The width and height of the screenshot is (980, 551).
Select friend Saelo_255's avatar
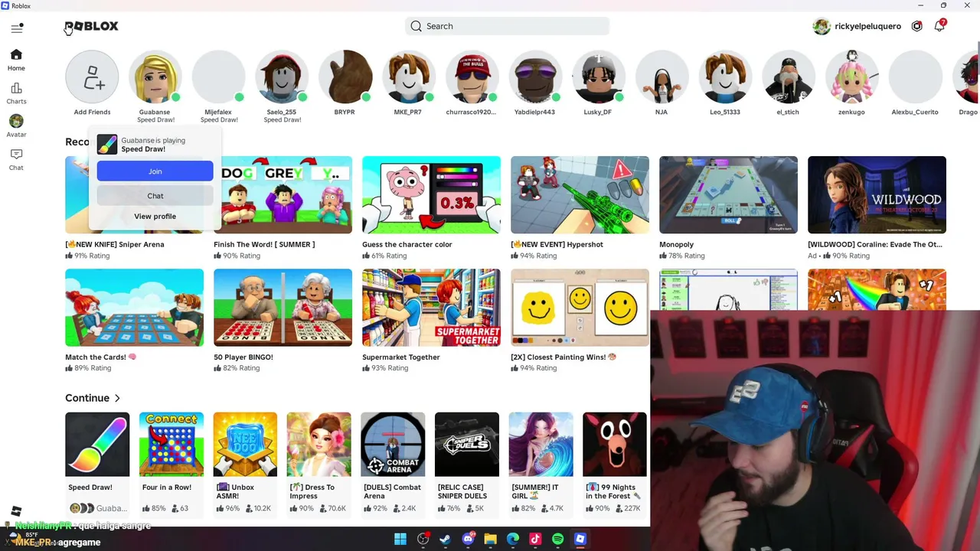pos(283,77)
